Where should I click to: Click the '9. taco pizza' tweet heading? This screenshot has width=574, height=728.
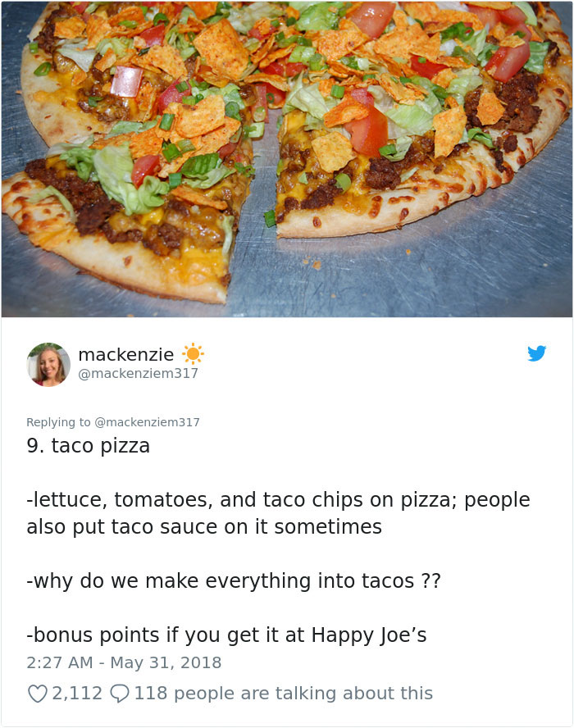pos(89,446)
